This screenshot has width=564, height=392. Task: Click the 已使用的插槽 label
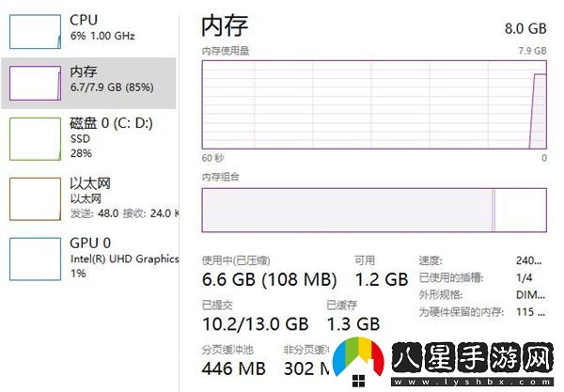[451, 277]
